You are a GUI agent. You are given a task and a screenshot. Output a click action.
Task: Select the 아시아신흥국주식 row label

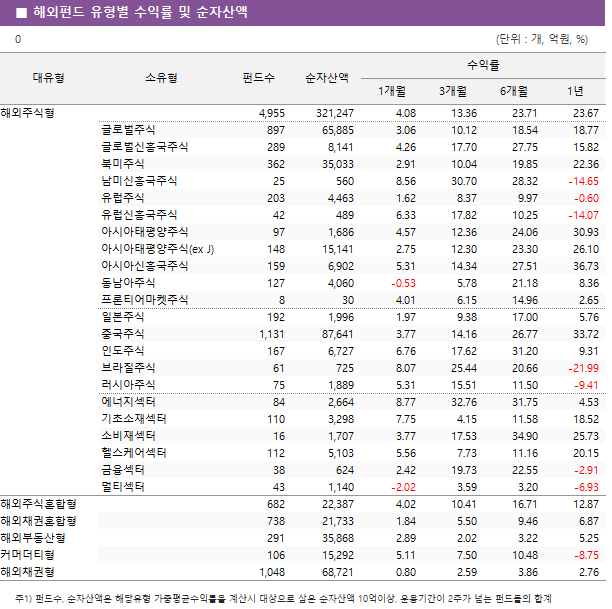pyautogui.click(x=144, y=266)
